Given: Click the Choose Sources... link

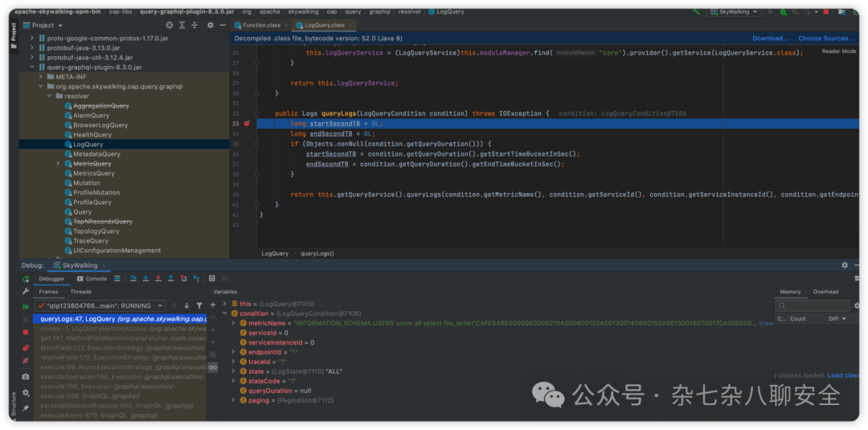Looking at the screenshot, I should (826, 39).
